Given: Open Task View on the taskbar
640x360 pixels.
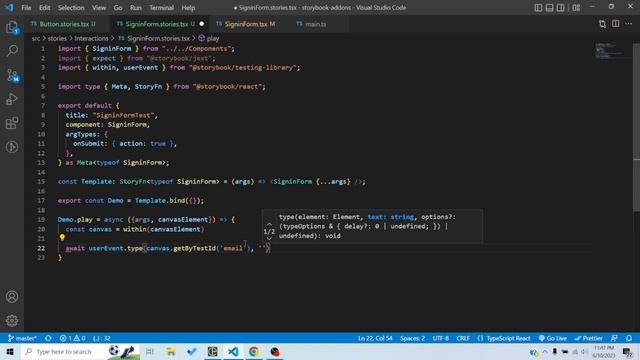Looking at the screenshot, I should (150, 352).
